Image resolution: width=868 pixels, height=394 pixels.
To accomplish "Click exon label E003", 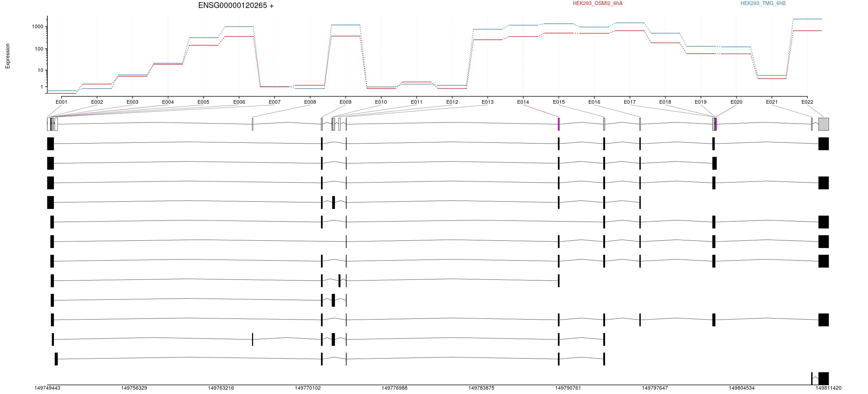I will 132,102.
